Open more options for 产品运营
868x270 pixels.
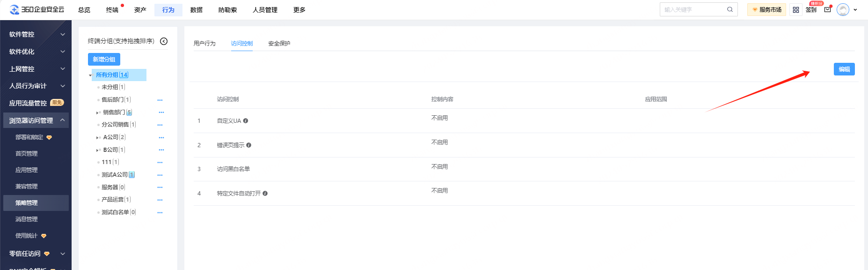pos(160,200)
